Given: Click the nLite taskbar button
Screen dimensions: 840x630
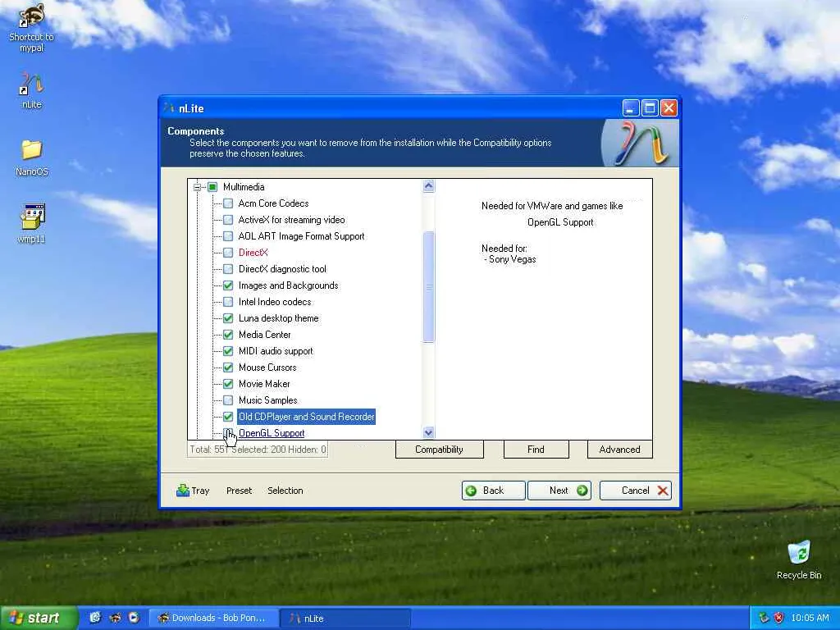Looking at the screenshot, I should click(x=345, y=618).
